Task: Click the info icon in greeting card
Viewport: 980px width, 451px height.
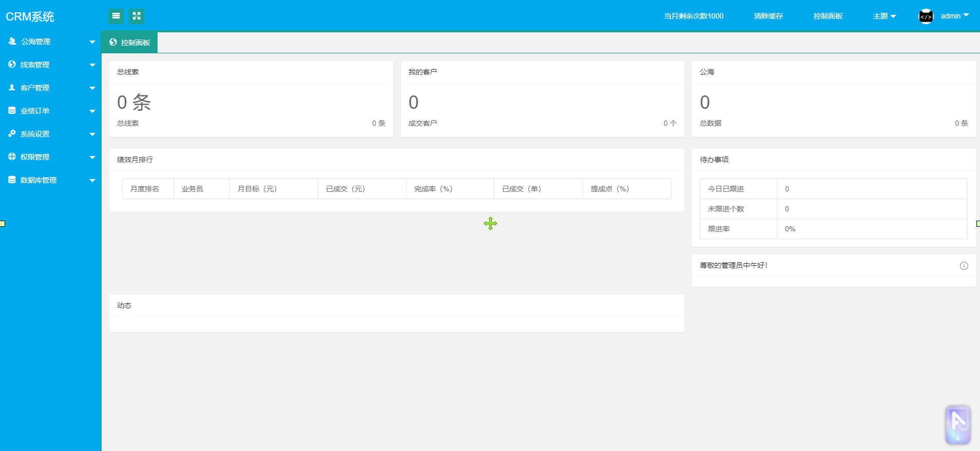Action: click(x=964, y=266)
